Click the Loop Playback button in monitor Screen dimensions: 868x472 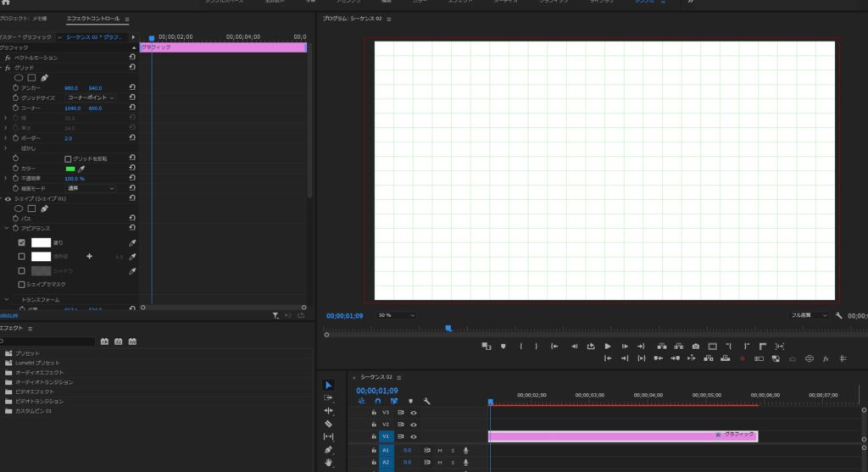591,347
